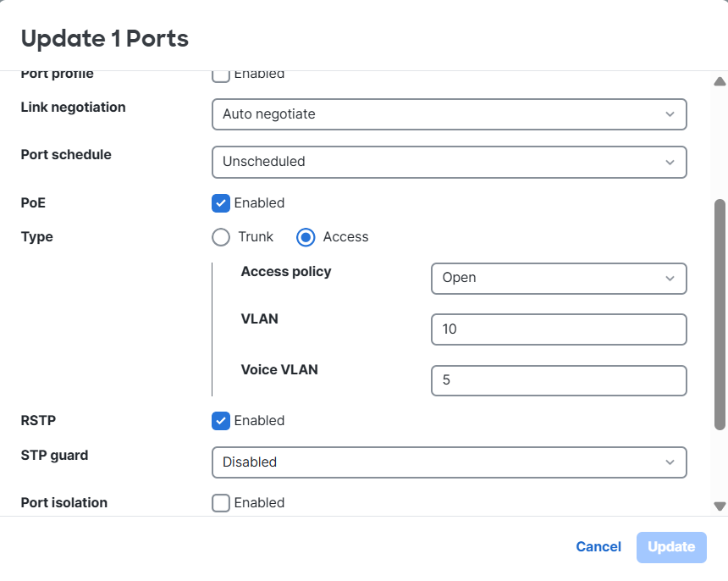Click the chevron icon on Link negotiation
728x581 pixels.
coord(671,114)
